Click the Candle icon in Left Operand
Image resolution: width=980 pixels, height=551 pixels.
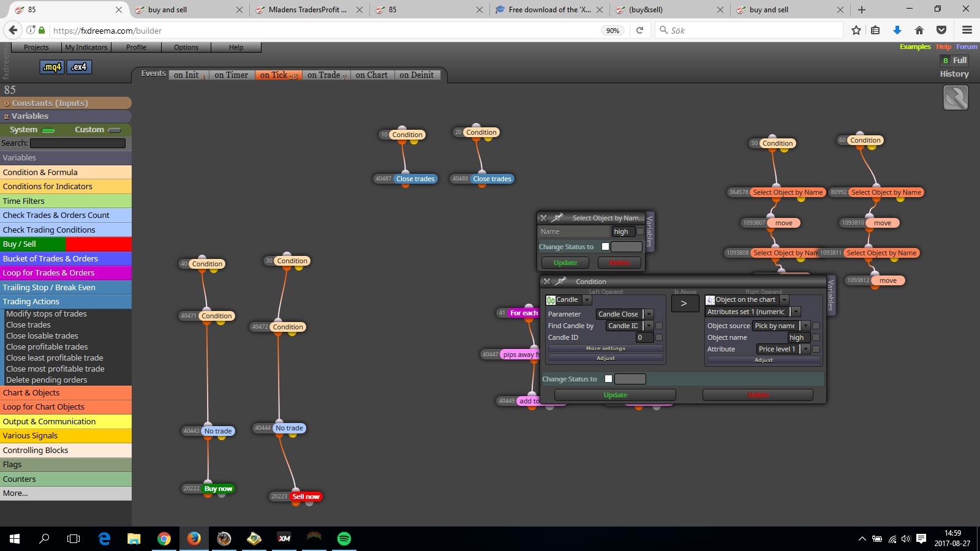pyautogui.click(x=551, y=300)
